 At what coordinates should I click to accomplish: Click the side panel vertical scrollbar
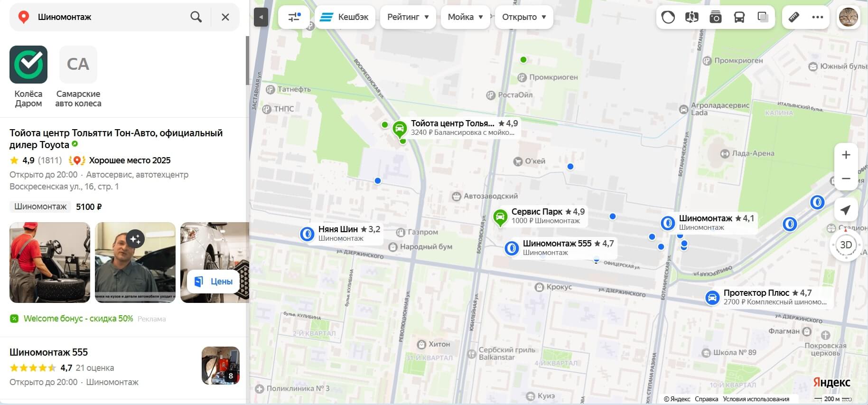[247, 61]
